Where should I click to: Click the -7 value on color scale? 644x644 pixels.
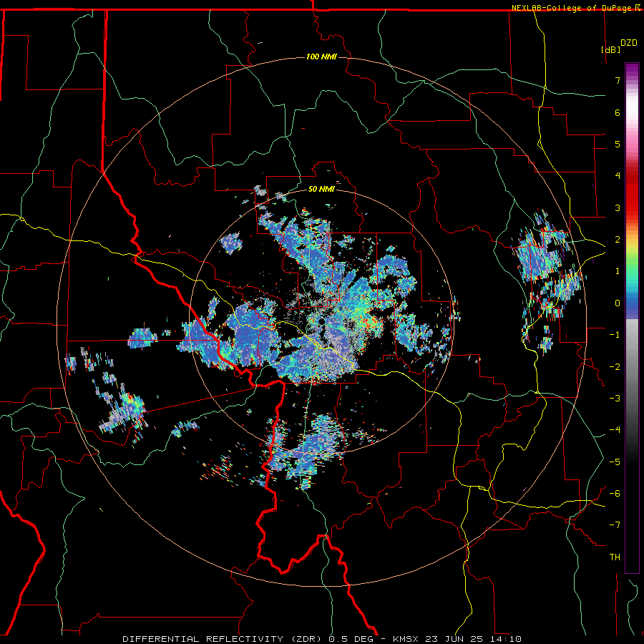615,525
